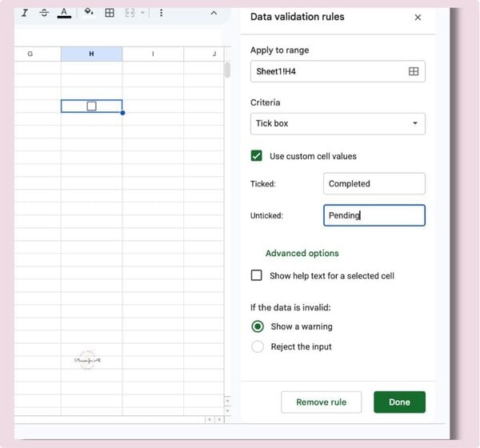480x448 pixels.
Task: Collapse the toolbar with the up chevron
Action: click(x=214, y=13)
